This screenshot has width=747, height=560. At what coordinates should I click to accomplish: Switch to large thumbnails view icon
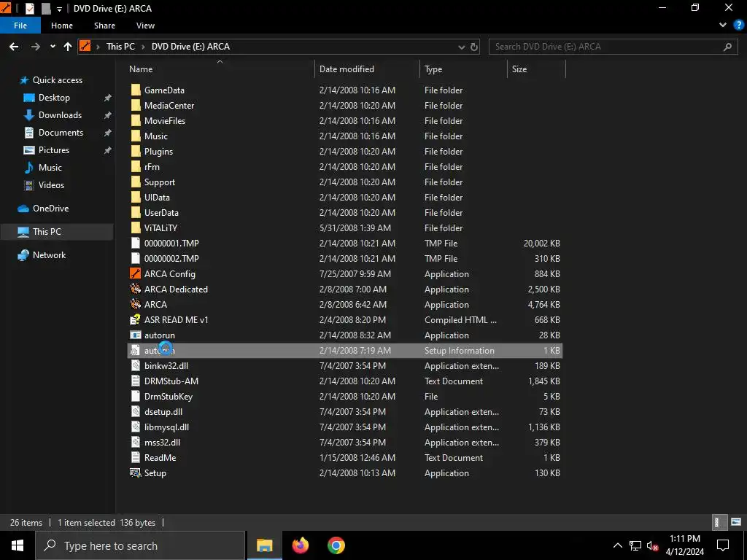click(736, 522)
